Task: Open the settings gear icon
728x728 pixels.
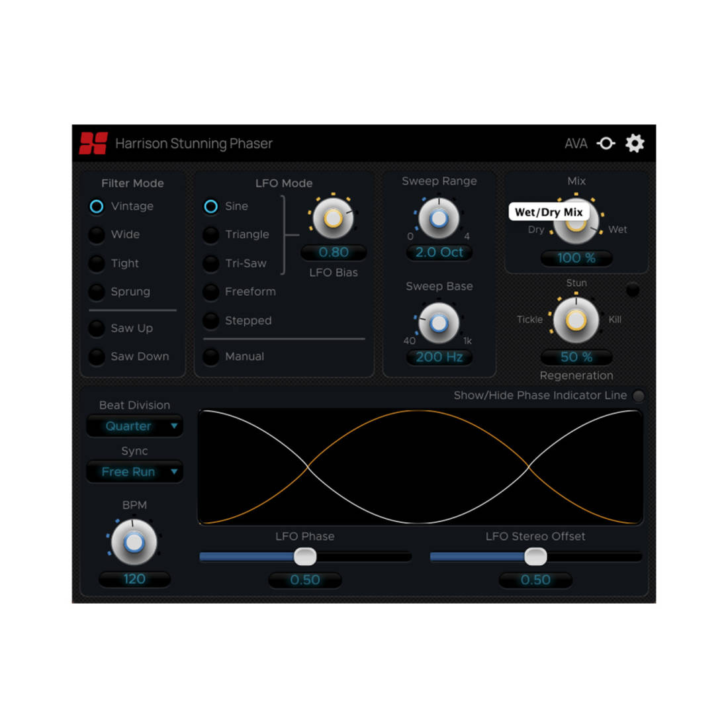Action: click(634, 143)
